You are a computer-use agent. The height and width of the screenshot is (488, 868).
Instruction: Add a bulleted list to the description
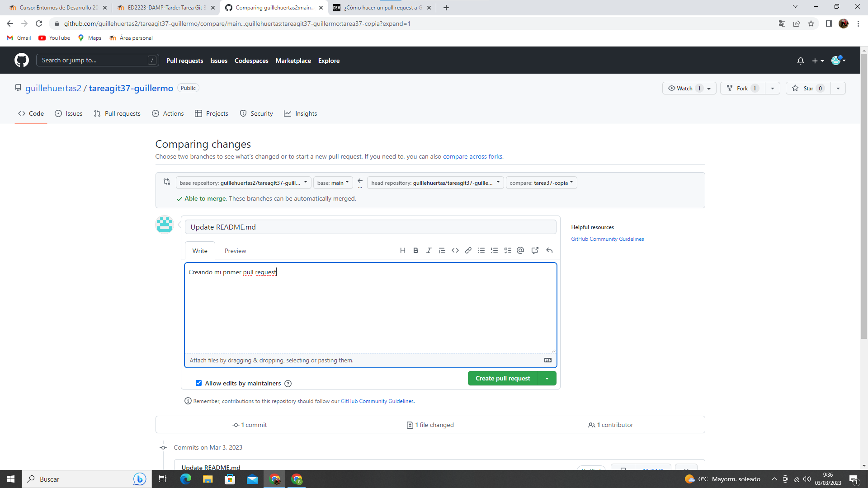coord(481,250)
